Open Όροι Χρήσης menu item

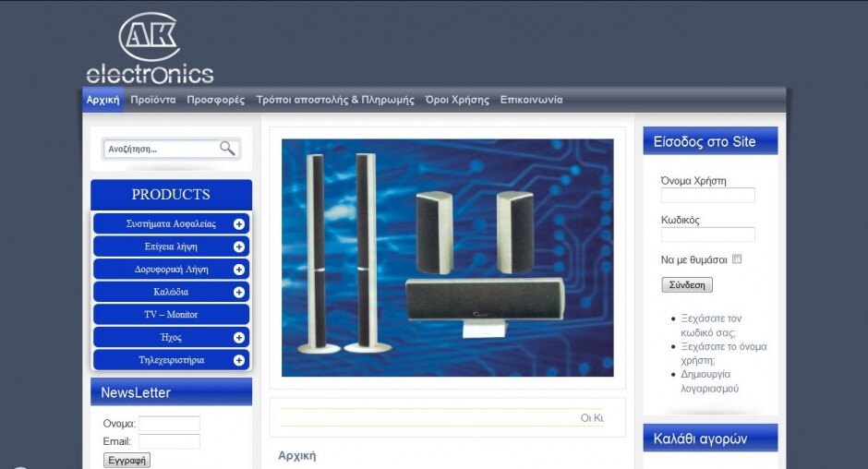457,100
